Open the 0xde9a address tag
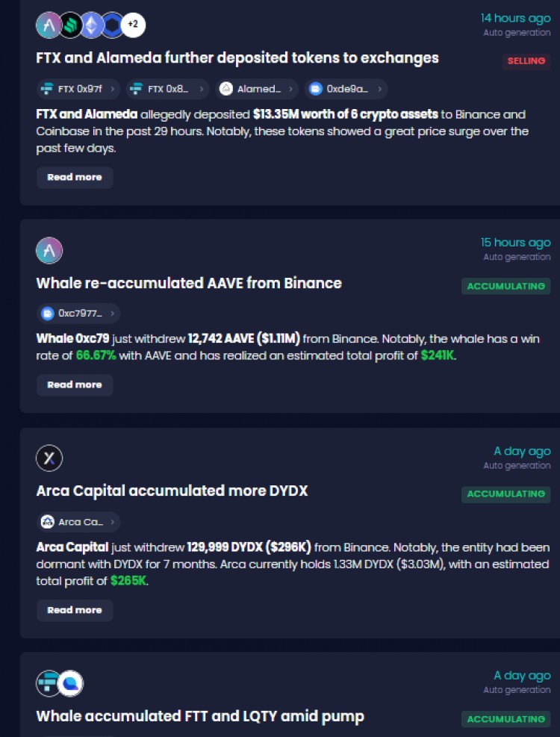The width and height of the screenshot is (560, 737). click(346, 89)
